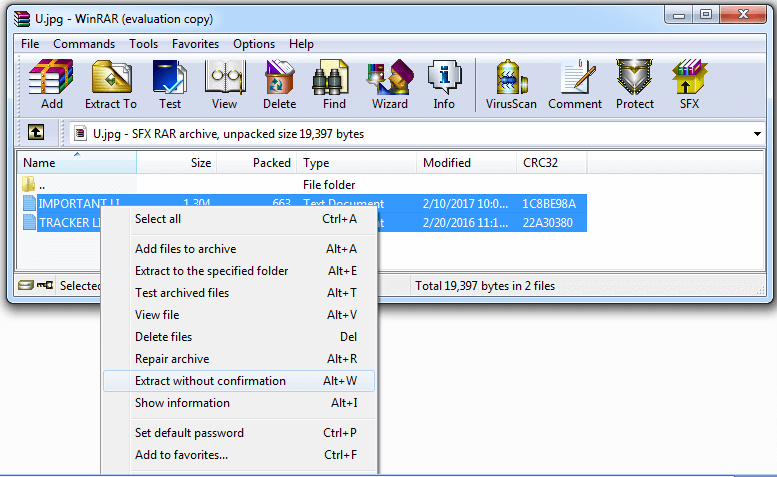This screenshot has height=477, width=777.
Task: Choose Extract without confirmation
Action: [x=239, y=381]
